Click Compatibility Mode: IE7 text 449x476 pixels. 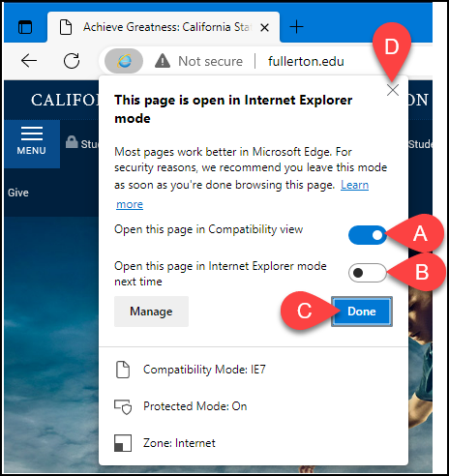pos(204,370)
